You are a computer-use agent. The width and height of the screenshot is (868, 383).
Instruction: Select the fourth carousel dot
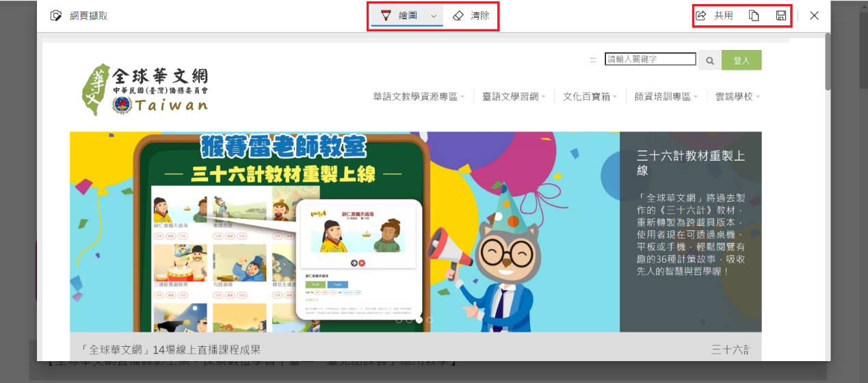[x=430, y=319]
